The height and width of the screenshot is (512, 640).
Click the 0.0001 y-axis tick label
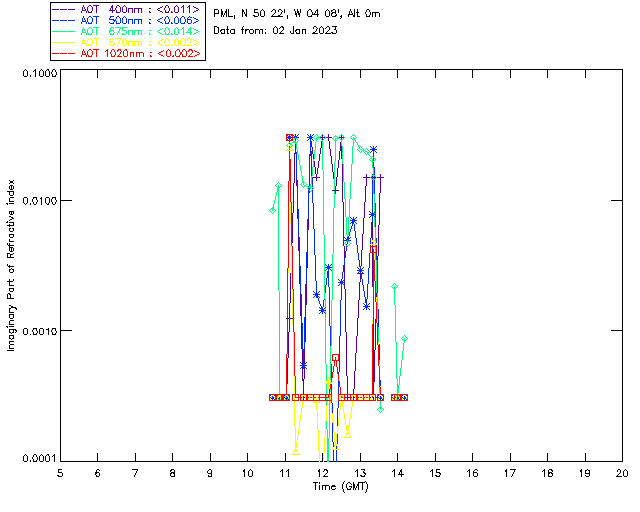coord(40,459)
